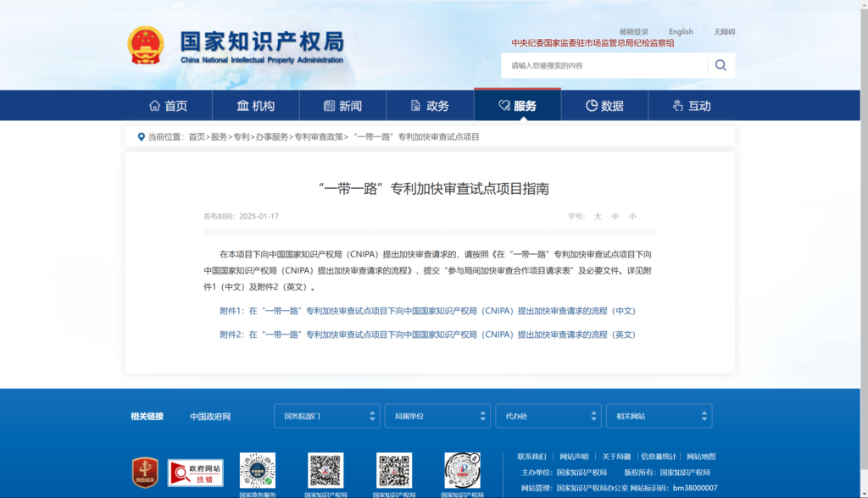
Task: Click the scrollbar down arrow
Action: tap(864, 494)
